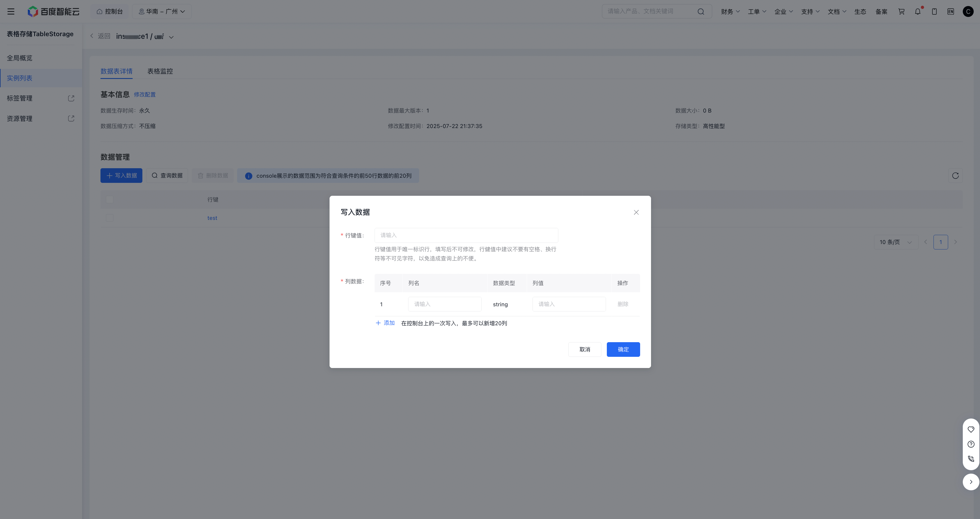This screenshot has width=980, height=519.
Task: Open the notifications bell
Action: tap(918, 11)
